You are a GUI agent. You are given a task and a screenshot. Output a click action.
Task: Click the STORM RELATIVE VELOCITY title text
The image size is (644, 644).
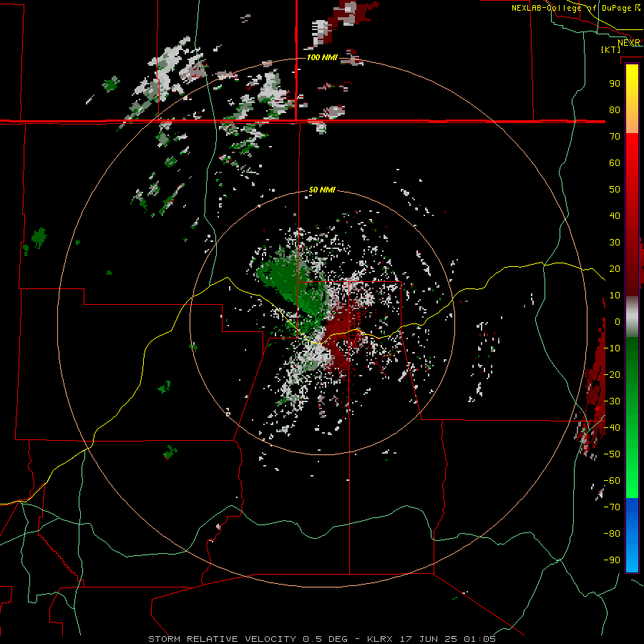[222, 639]
